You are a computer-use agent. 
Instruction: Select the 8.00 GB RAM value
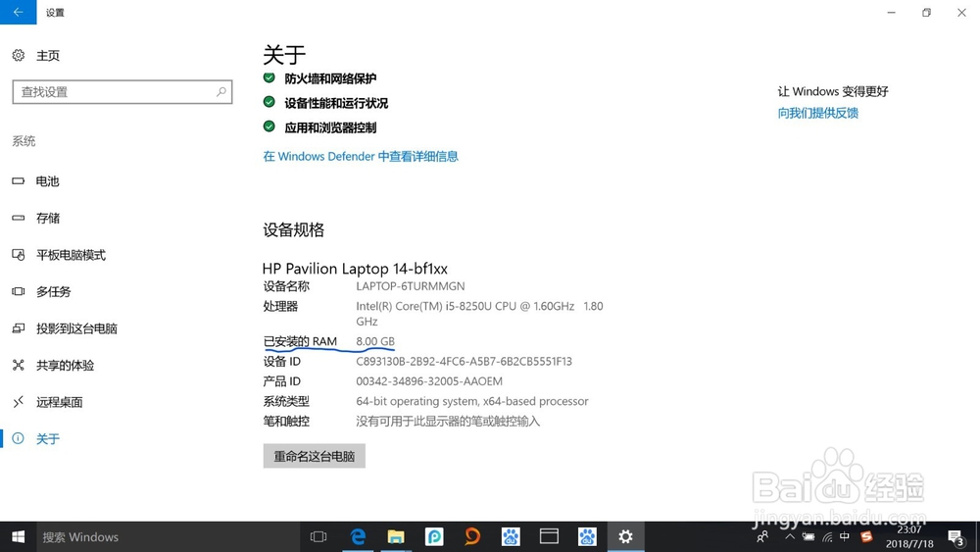[375, 341]
